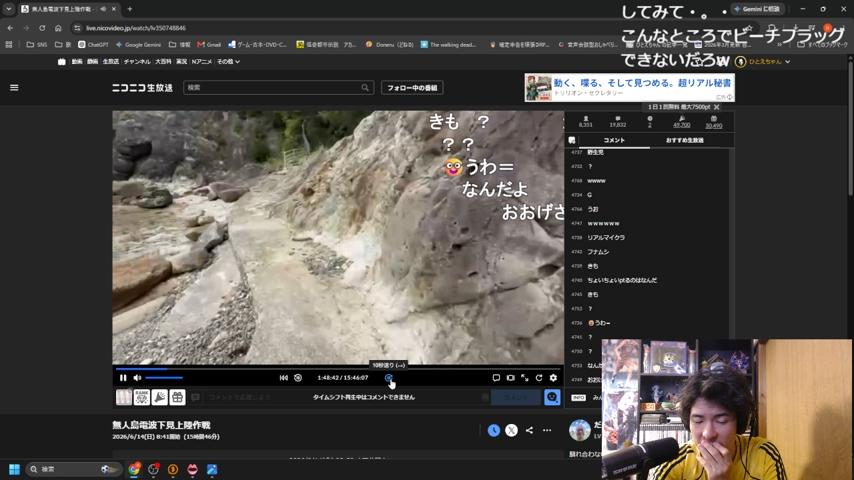Switch to the おすすめ生放送 tab
Image resolution: width=854 pixels, height=480 pixels.
click(x=685, y=140)
